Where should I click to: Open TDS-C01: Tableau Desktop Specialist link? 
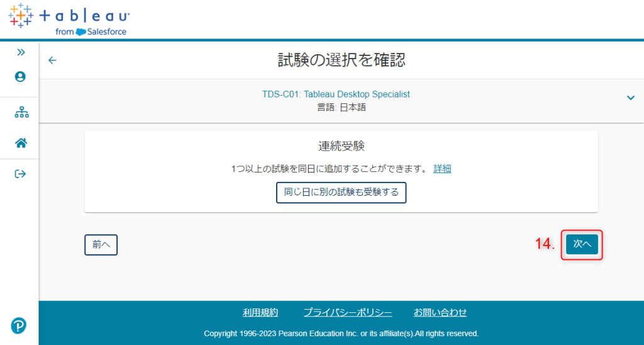click(x=336, y=94)
